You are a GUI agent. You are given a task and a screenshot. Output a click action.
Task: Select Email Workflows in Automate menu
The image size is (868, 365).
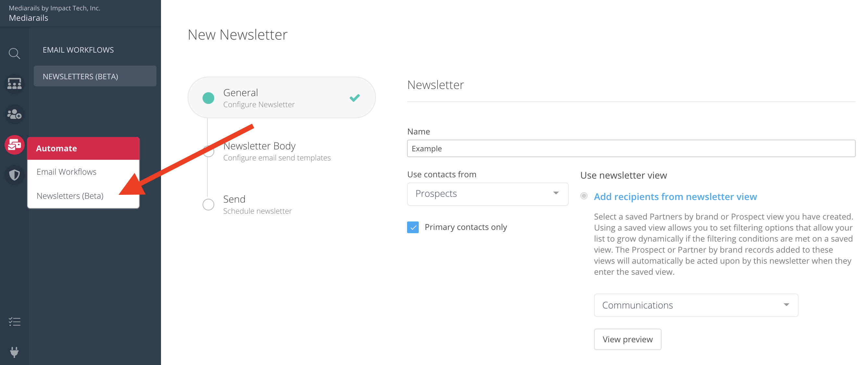pyautogui.click(x=66, y=171)
